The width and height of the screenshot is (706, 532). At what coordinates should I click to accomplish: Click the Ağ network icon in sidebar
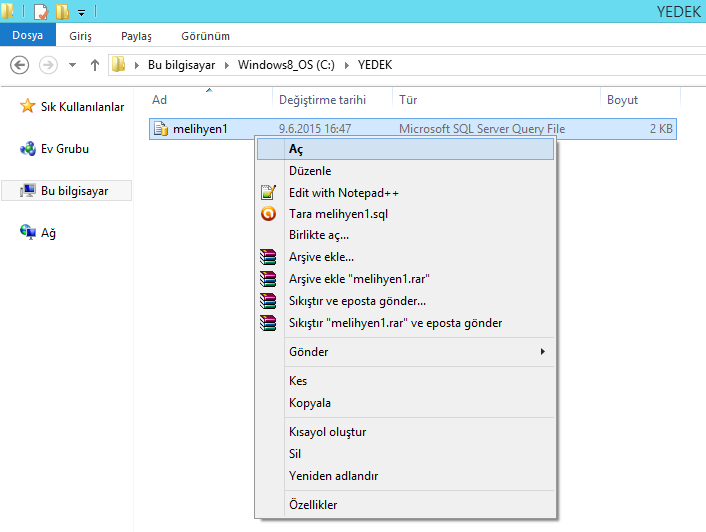click(28, 232)
